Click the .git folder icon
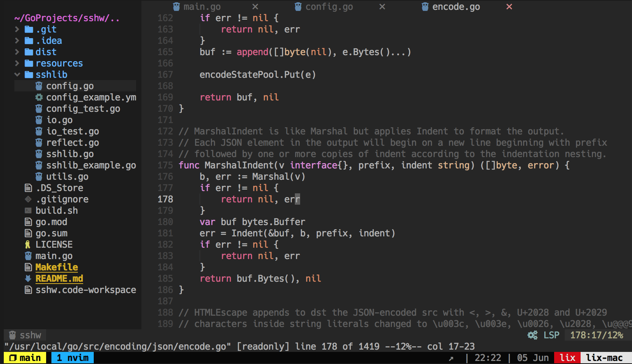 [x=29, y=29]
